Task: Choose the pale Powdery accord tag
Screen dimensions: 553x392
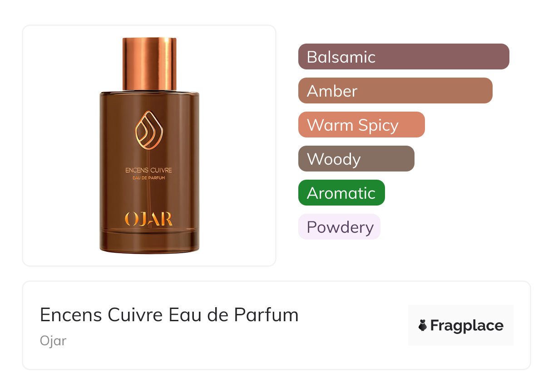Action: pos(339,227)
